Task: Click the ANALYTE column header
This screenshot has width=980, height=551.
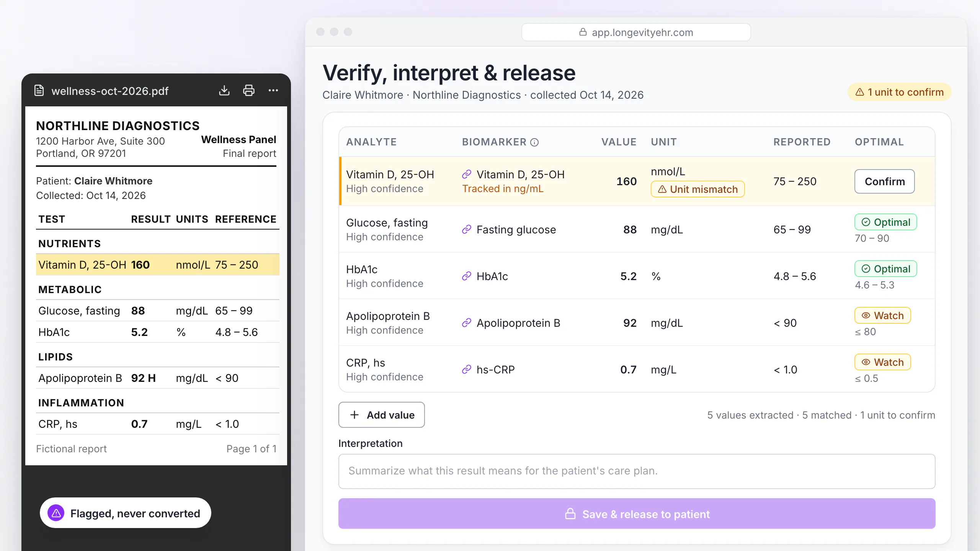Action: (x=371, y=142)
